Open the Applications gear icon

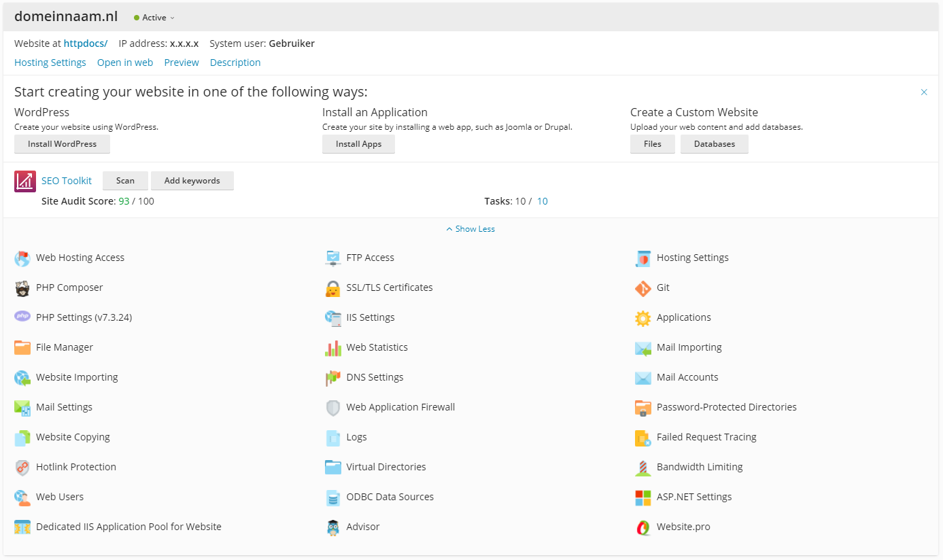click(x=642, y=318)
